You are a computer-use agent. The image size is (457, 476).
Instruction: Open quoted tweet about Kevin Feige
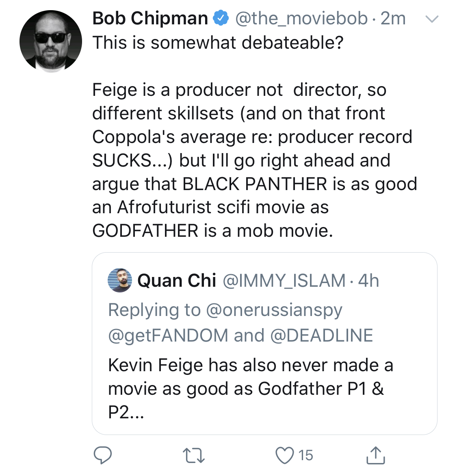click(264, 343)
